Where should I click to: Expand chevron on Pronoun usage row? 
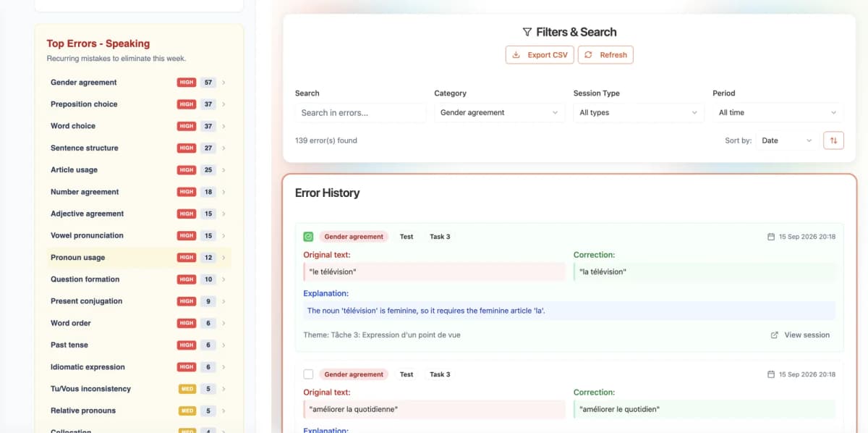[224, 258]
